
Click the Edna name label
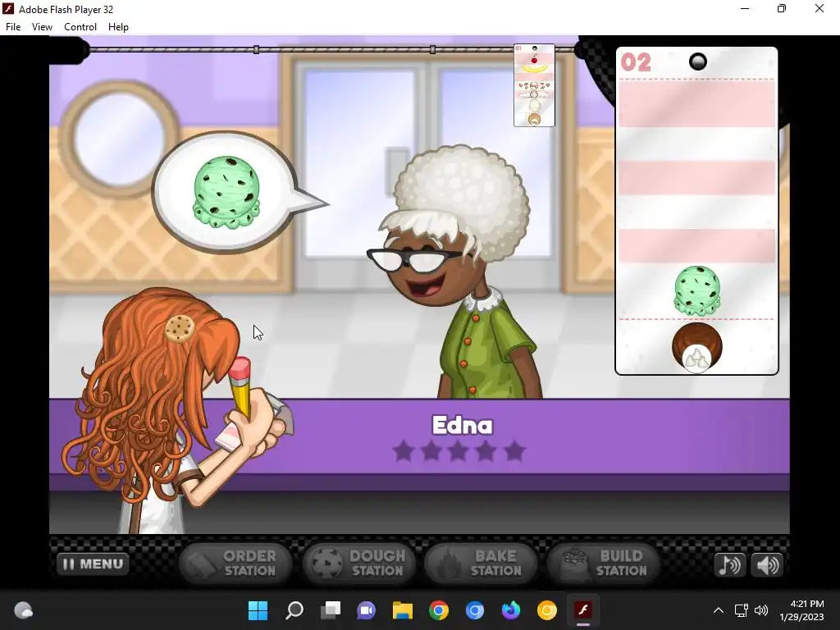463,426
